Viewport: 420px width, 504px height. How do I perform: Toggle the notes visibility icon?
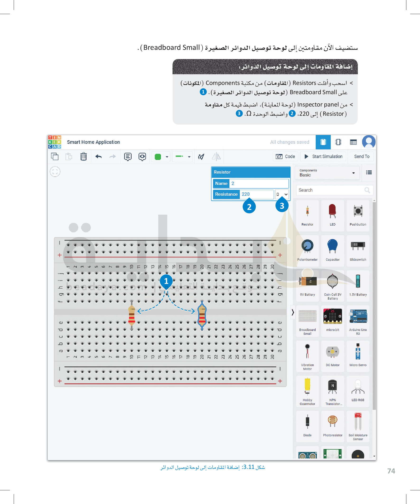[142, 157]
